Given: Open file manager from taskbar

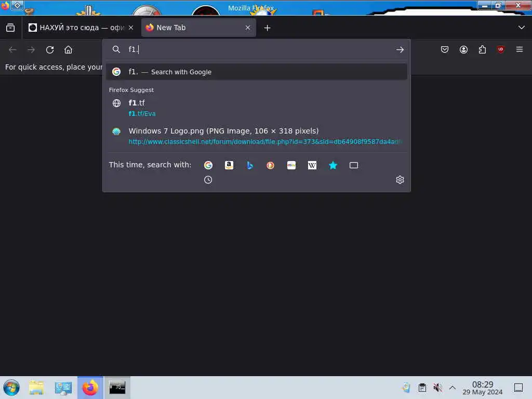Looking at the screenshot, I should (36, 388).
